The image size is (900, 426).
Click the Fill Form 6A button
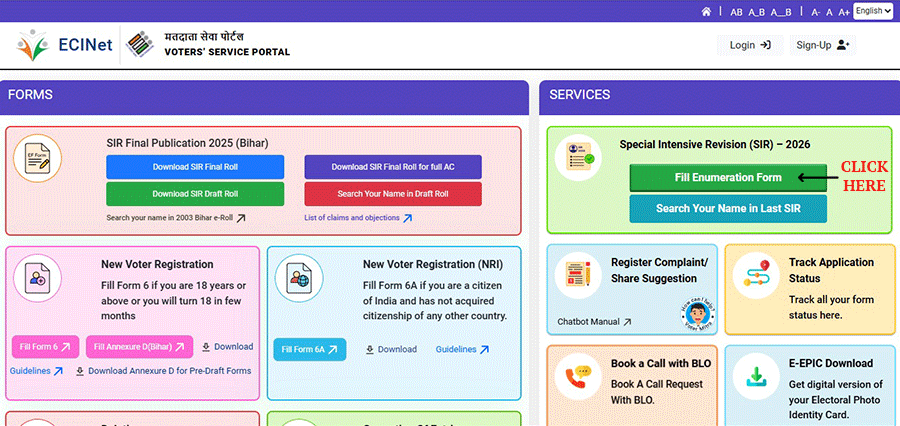[x=309, y=349]
